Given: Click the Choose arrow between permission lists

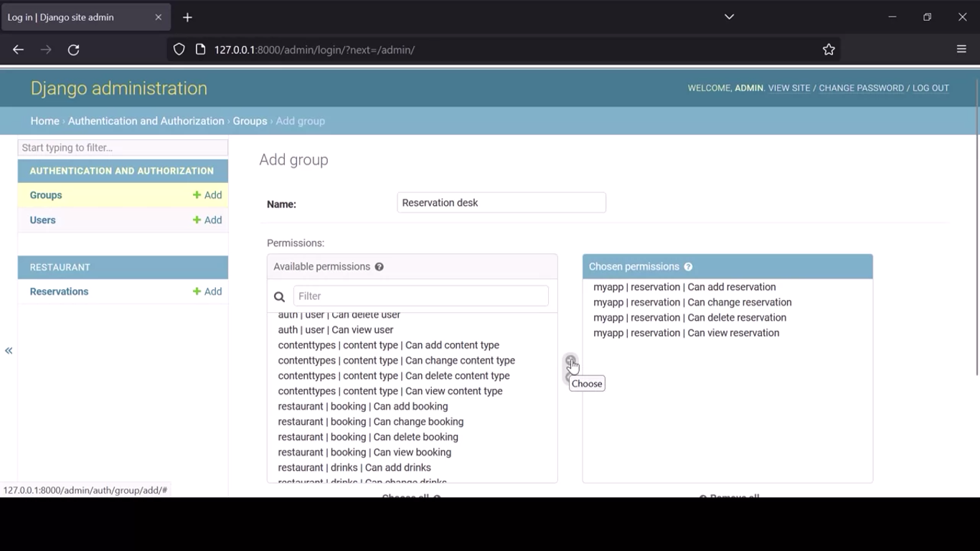Looking at the screenshot, I should tap(570, 360).
